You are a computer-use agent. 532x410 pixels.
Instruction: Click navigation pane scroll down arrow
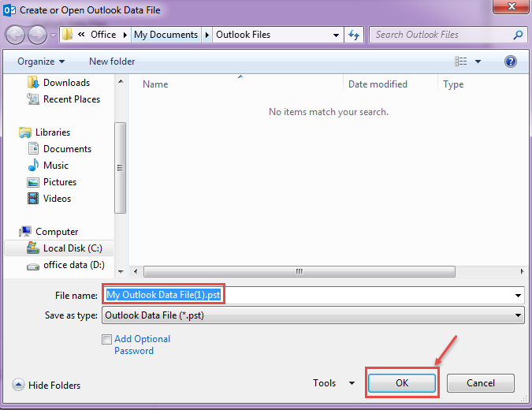tap(121, 272)
